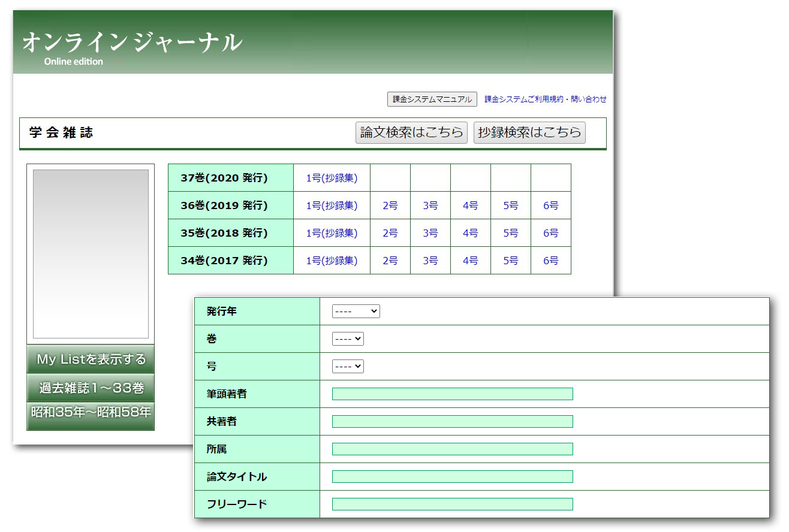This screenshot has width=789, height=532.
Task: Open 35巻(2018) 5号 link
Action: [511, 233]
